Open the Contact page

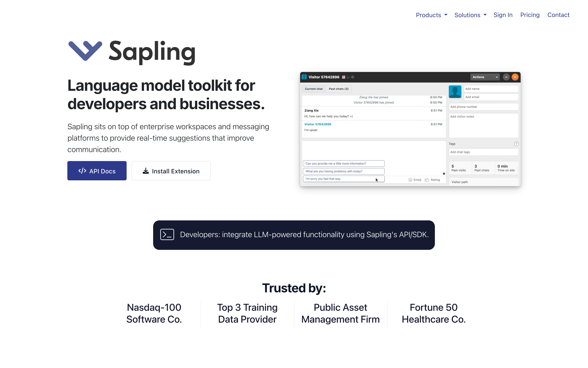pyautogui.click(x=558, y=15)
